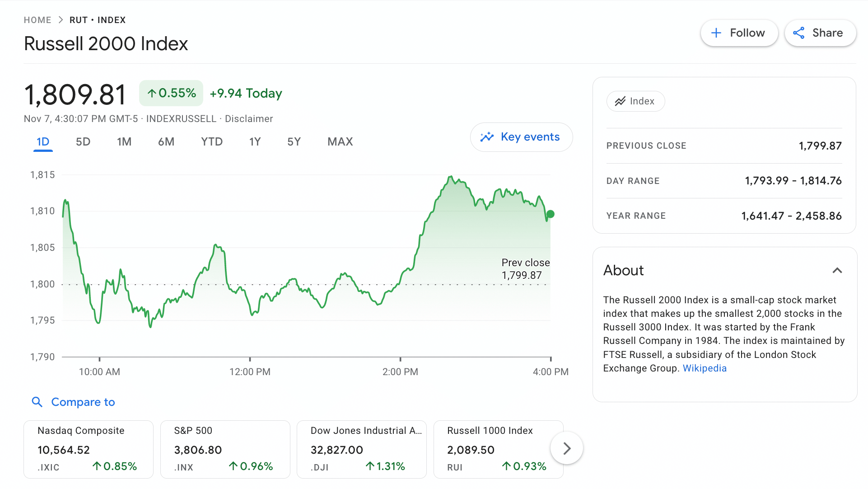This screenshot has height=489, width=868.
Task: Click the Index trend icon chip
Action: [x=635, y=101]
